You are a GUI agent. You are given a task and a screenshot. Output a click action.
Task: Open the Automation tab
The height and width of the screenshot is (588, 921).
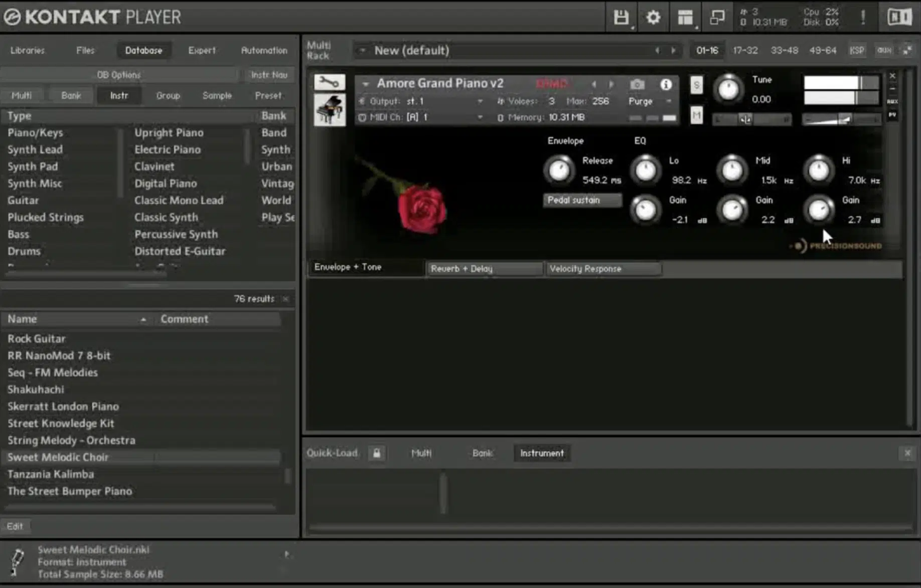click(x=264, y=50)
